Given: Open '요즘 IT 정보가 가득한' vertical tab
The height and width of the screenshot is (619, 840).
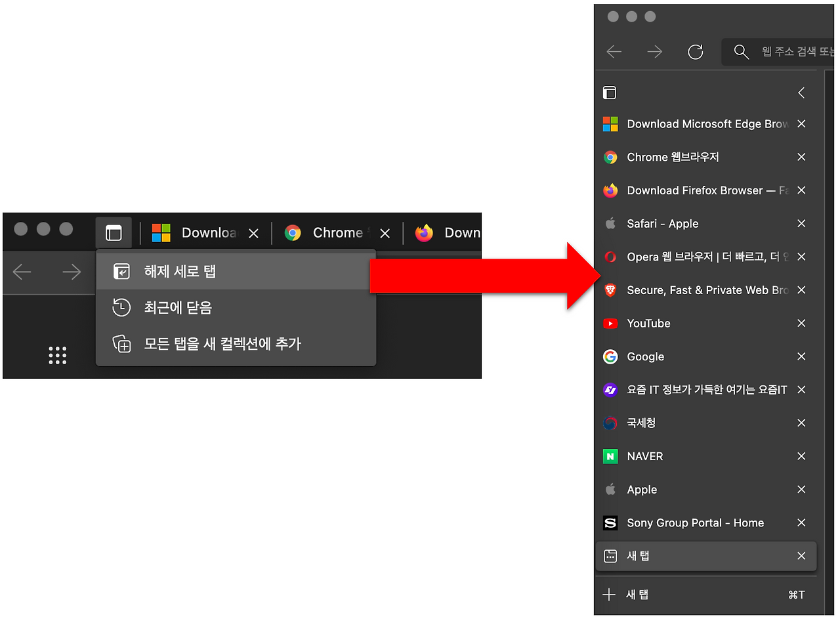Looking at the screenshot, I should 705,390.
